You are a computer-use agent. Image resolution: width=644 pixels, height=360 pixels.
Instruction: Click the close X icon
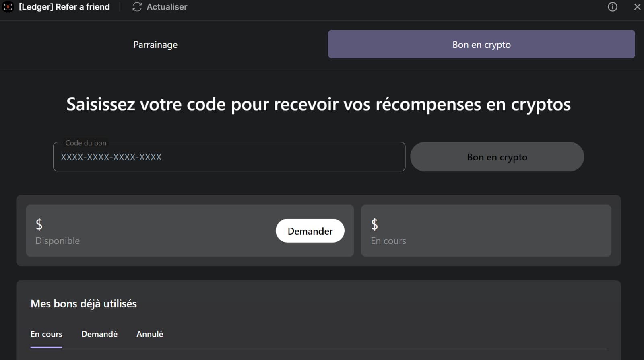tap(637, 7)
